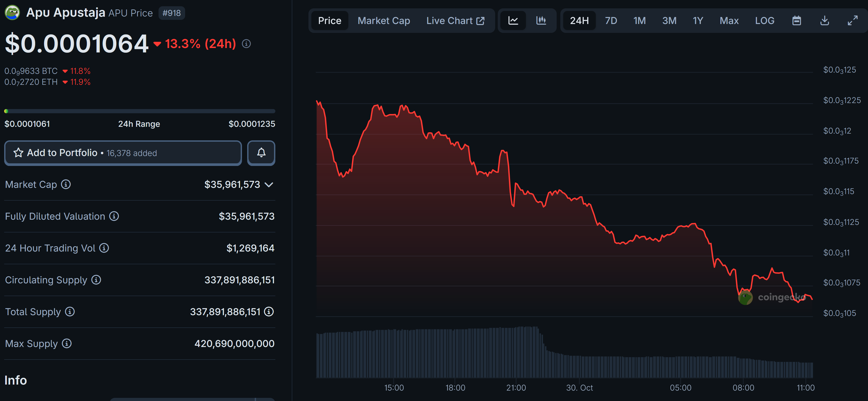Select the 7D time range
The image size is (868, 401).
611,21
